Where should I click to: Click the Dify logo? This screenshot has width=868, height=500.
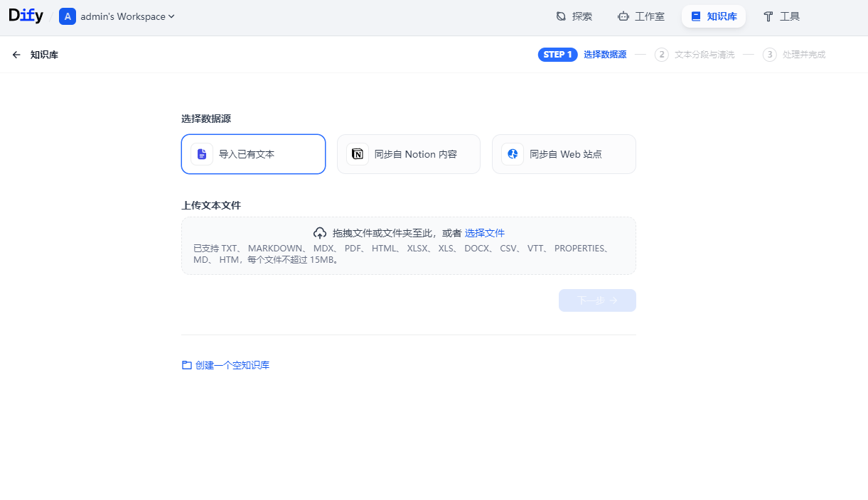coord(26,16)
